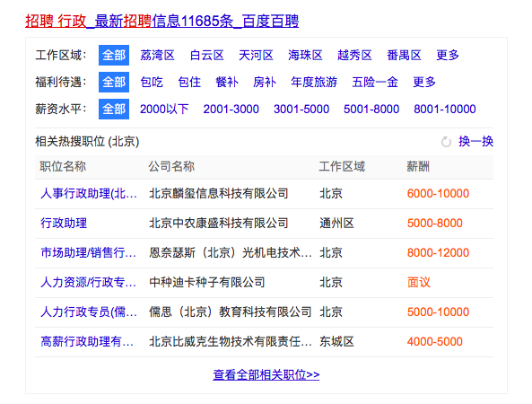Image resolution: width=532 pixels, height=404 pixels.
Task: Open the 招聘 行政 百度百聘 title link
Action: point(161,21)
